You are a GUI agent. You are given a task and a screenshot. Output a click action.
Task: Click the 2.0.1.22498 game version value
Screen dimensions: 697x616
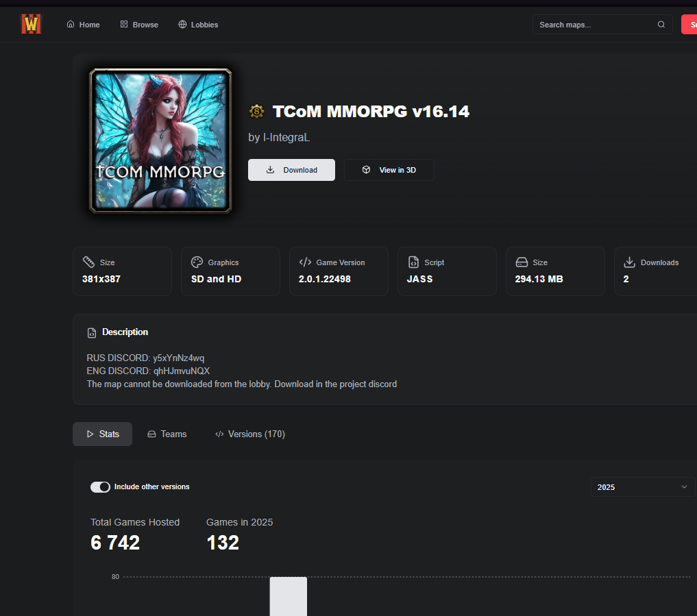point(324,279)
